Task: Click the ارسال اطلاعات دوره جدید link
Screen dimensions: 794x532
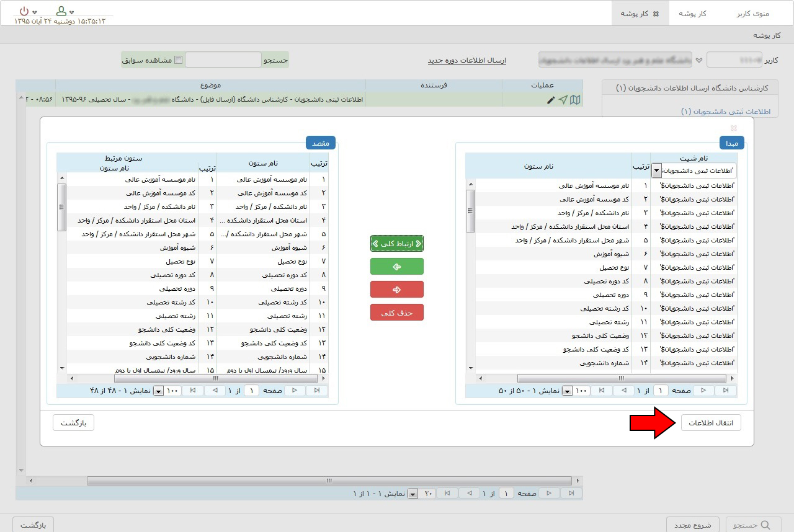Action: [466, 61]
